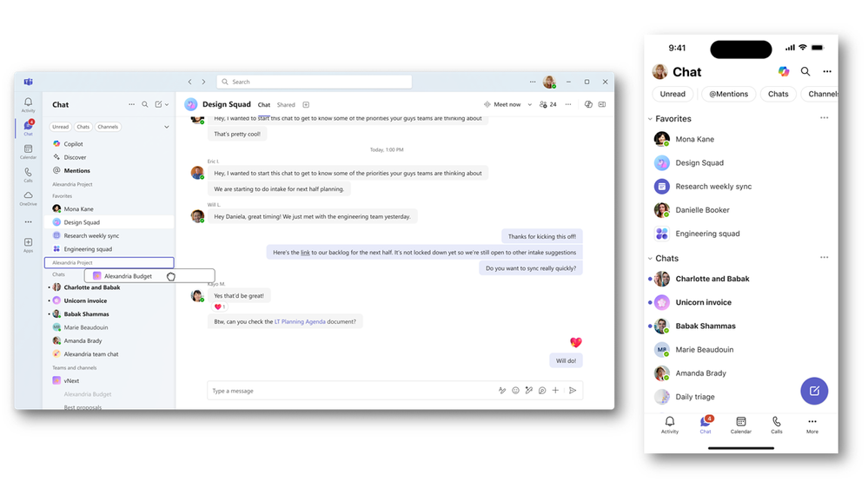Screen dimensions: 868x488
Task: Open the Copilot icon in the desktop chat header
Action: coord(588,104)
